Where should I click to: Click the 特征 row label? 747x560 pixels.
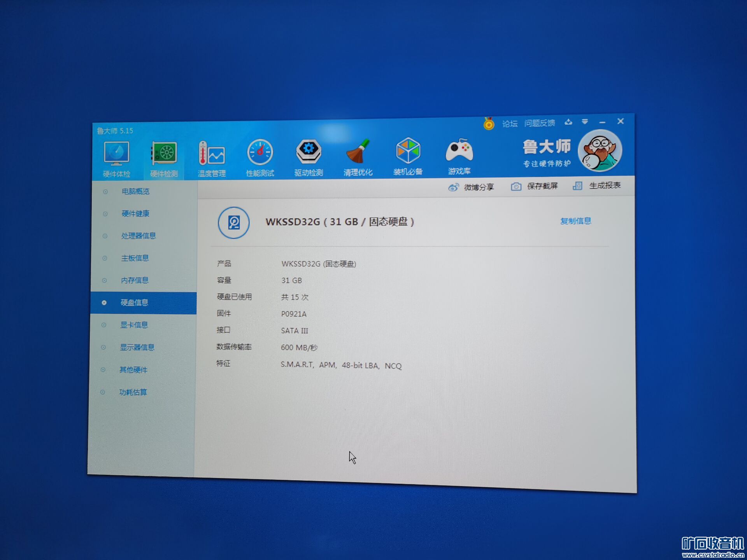(223, 363)
